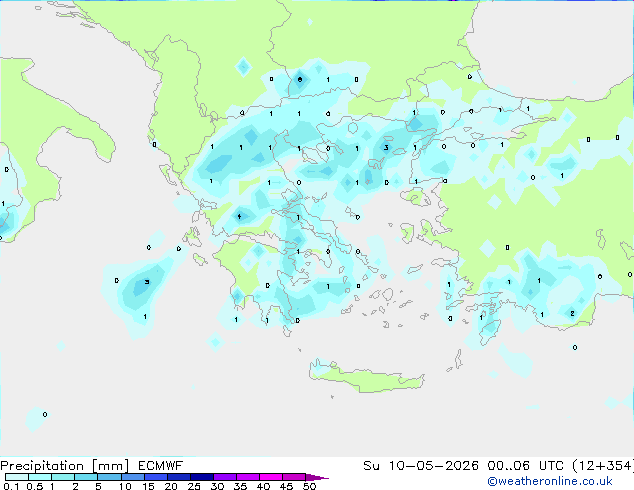634x490 pixels.
Task: Click the 0.1–0.5 mm palest legend swatch
Action: point(17,477)
